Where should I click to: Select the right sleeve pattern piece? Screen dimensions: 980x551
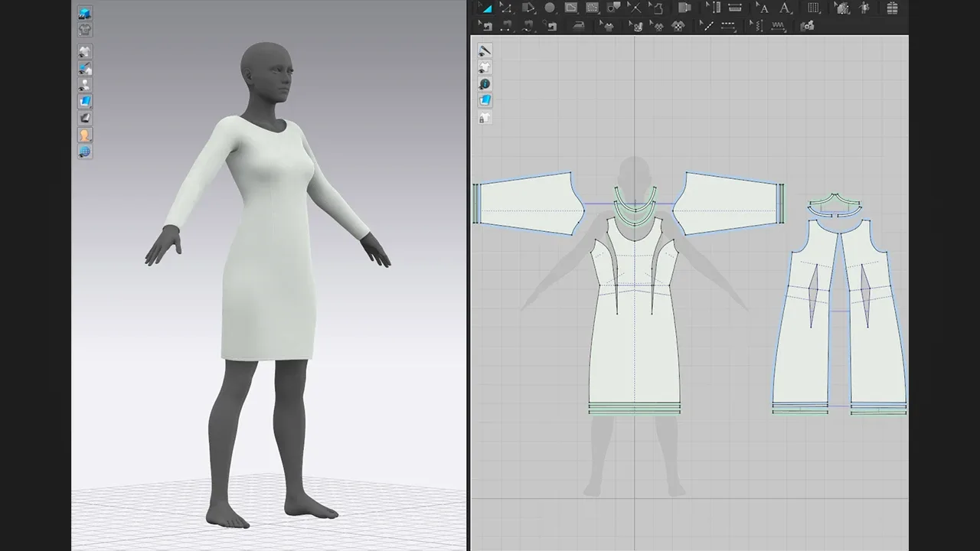point(727,204)
